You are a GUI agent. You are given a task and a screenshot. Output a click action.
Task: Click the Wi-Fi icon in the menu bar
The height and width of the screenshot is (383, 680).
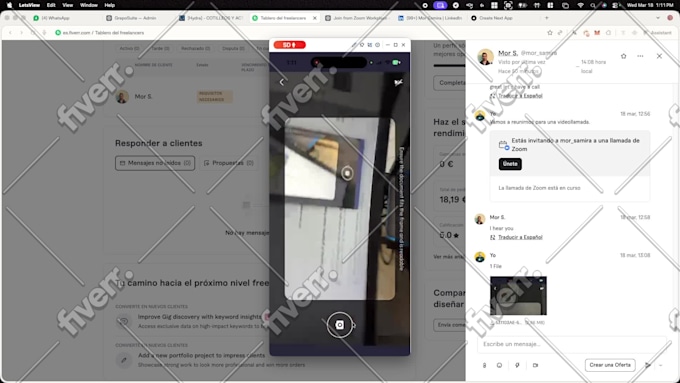tap(581, 5)
